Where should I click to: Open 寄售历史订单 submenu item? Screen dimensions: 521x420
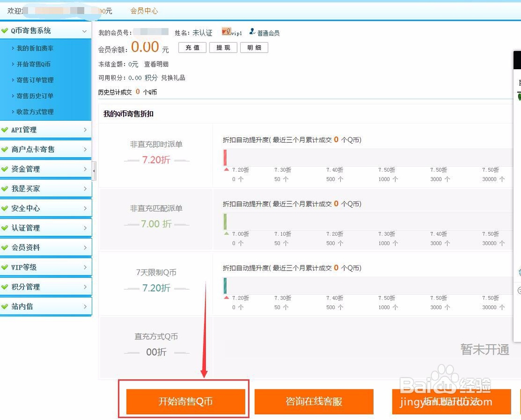pyautogui.click(x=35, y=96)
